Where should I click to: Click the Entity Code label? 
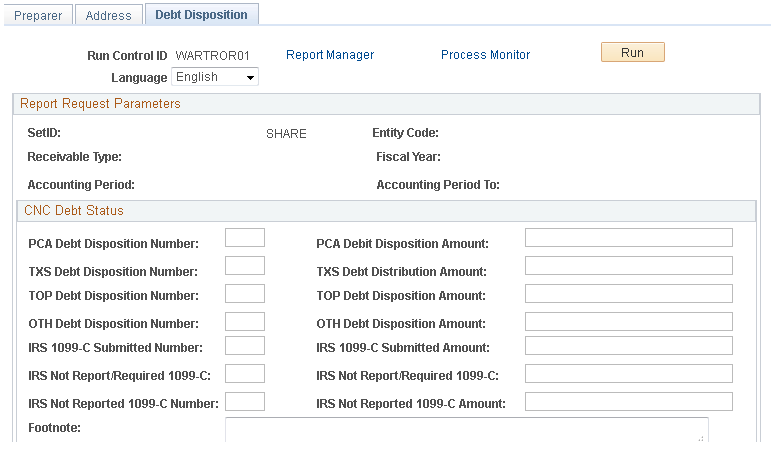[405, 133]
